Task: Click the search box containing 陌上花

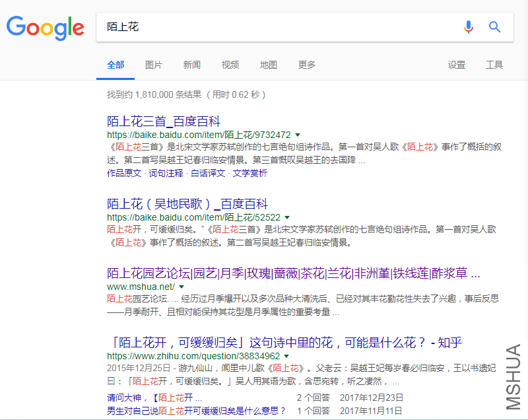Action: point(277,27)
